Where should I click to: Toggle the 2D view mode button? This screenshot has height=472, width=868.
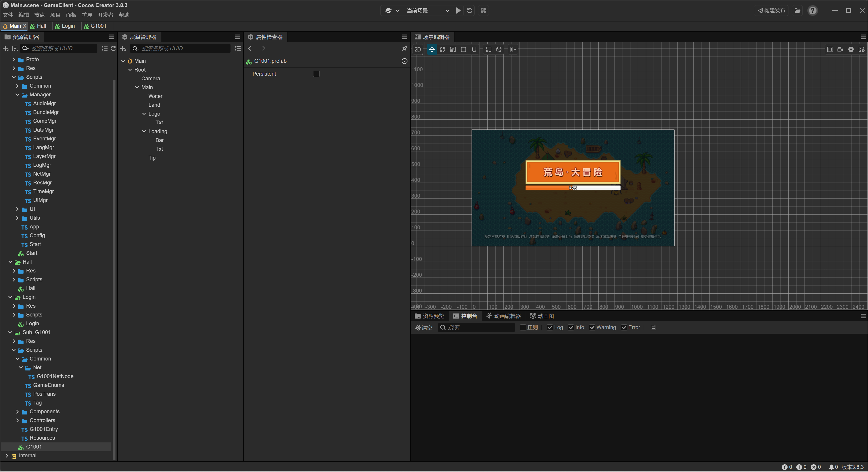[417, 49]
